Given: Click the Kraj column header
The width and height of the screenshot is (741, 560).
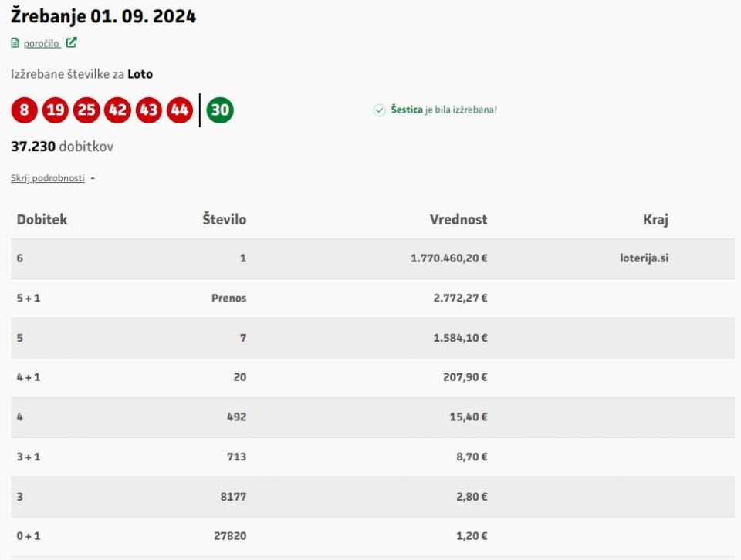Looking at the screenshot, I should click(x=655, y=220).
